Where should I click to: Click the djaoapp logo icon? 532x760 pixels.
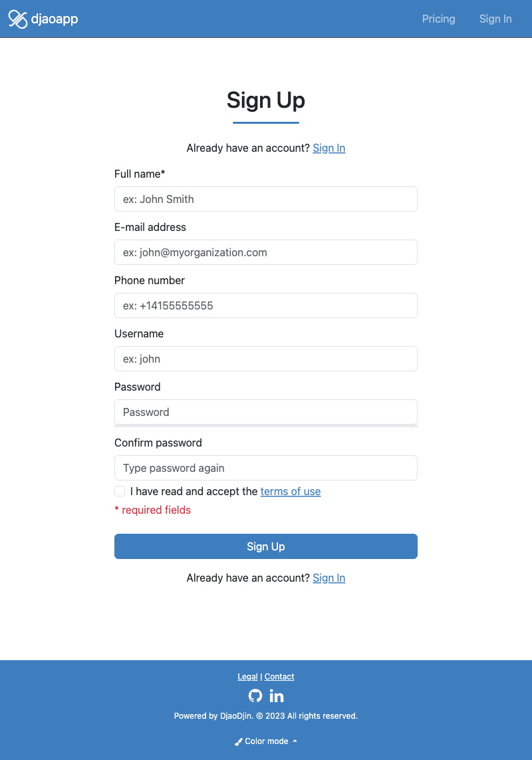point(18,19)
